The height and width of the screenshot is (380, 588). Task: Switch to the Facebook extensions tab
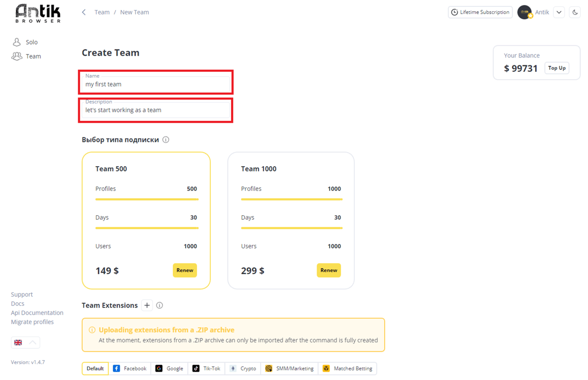pos(130,369)
